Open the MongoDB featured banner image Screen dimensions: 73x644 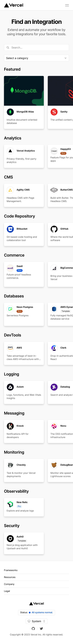(x=24, y=91)
